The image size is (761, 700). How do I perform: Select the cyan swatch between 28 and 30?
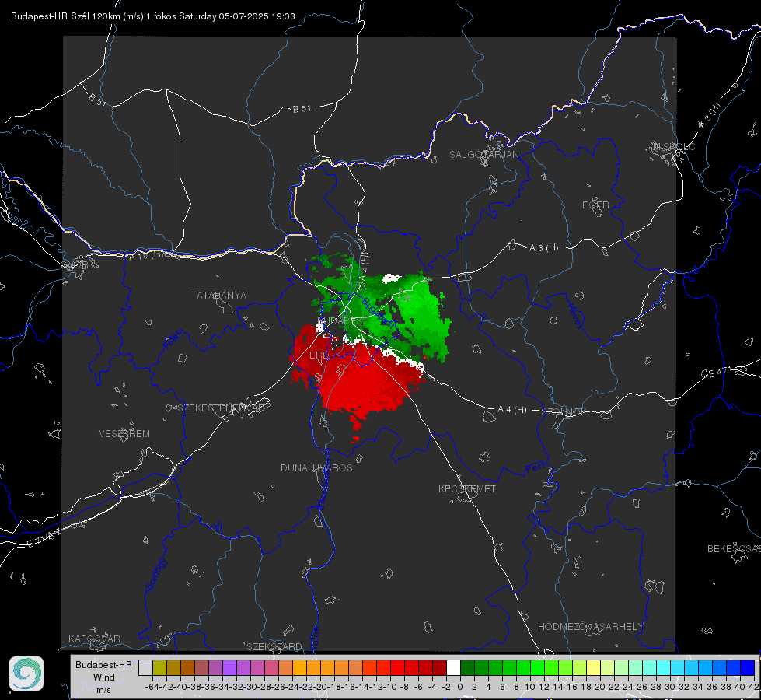tap(664, 668)
